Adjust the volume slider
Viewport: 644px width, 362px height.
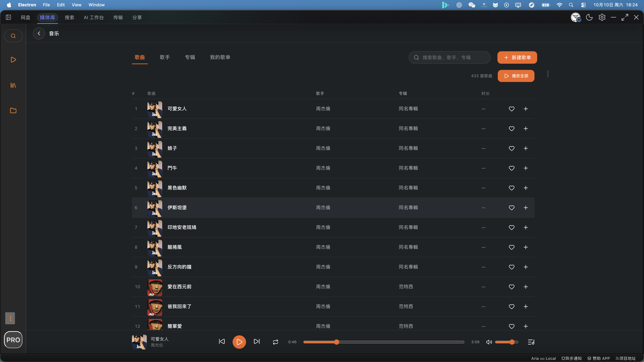[x=506, y=342]
